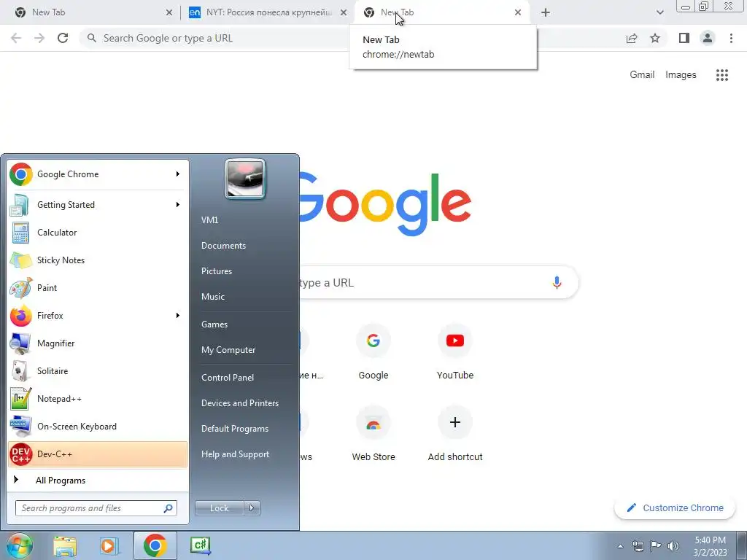Screen dimensions: 747x560
Task: Open Paint application
Action: [x=98, y=287]
